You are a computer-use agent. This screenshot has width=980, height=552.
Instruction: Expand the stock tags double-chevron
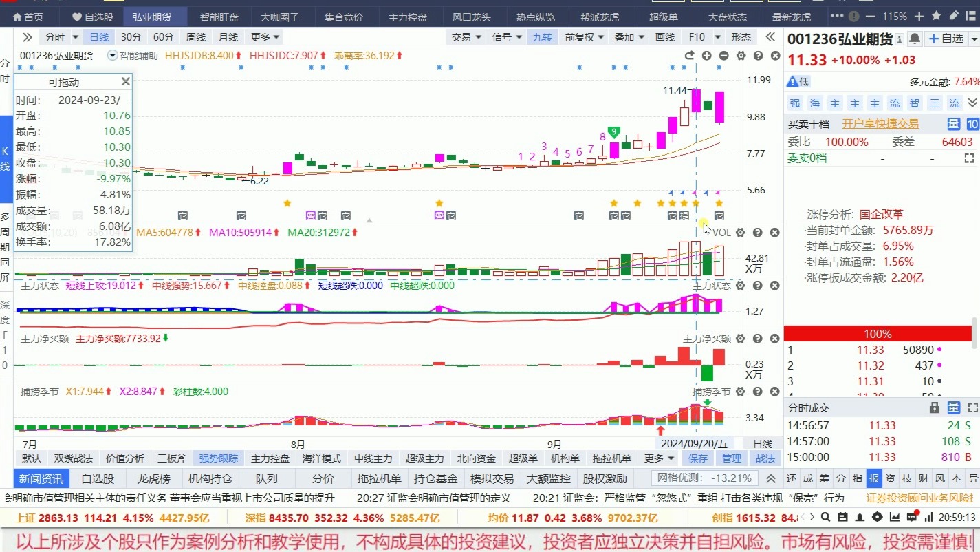coord(972,103)
